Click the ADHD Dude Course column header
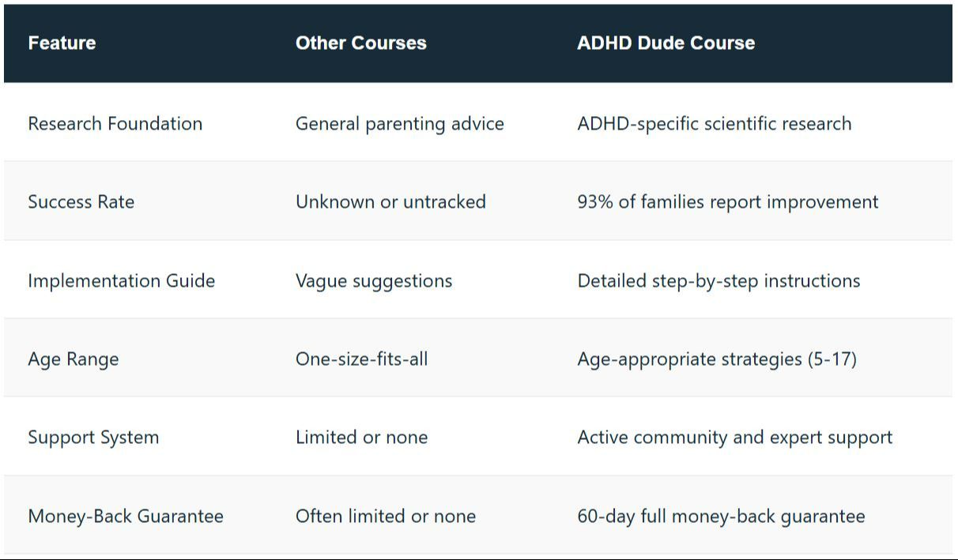This screenshot has width=958, height=560. click(666, 43)
